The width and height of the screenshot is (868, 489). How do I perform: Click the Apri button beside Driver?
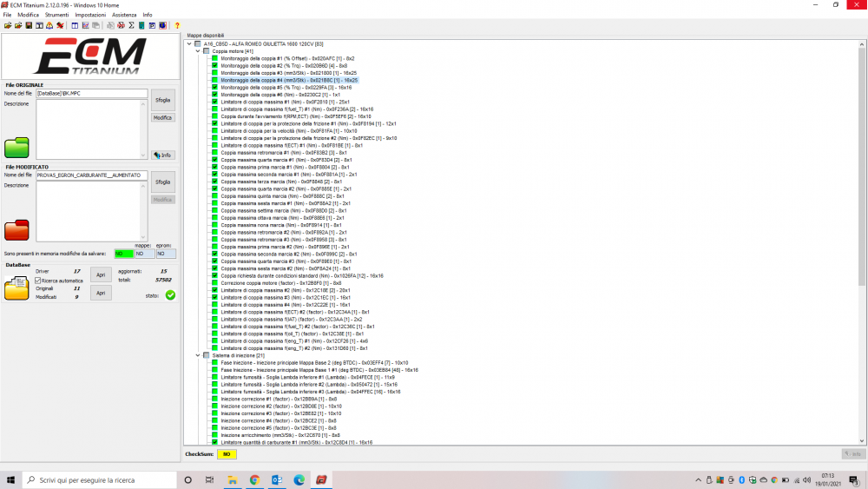(x=101, y=274)
